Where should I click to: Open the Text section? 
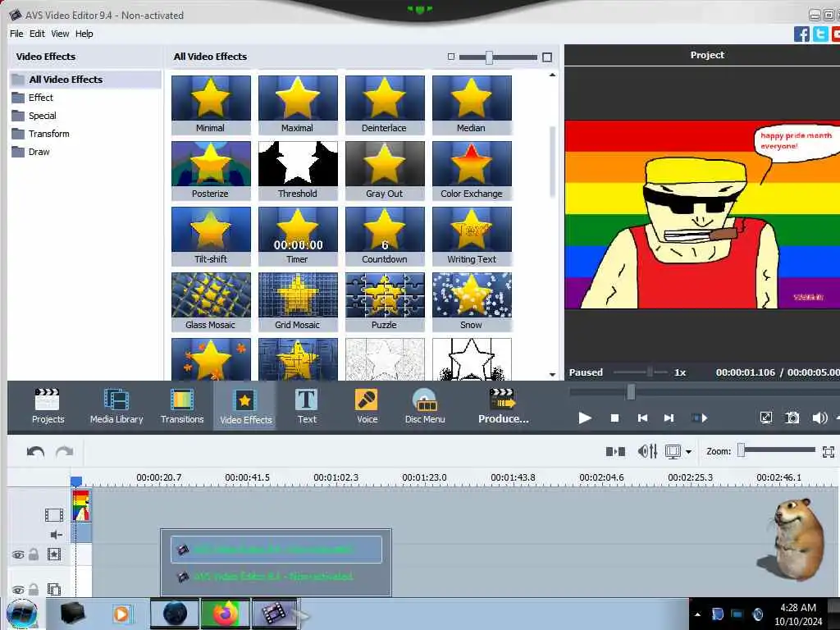coord(307,407)
